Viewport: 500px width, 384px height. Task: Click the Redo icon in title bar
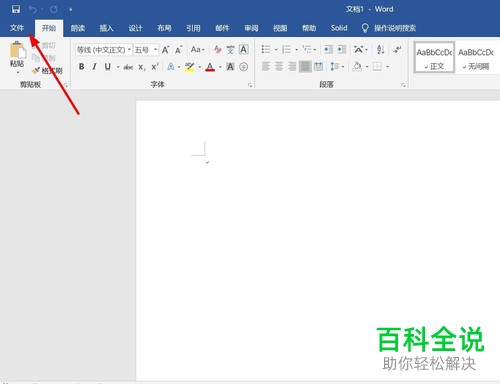pyautogui.click(x=54, y=9)
